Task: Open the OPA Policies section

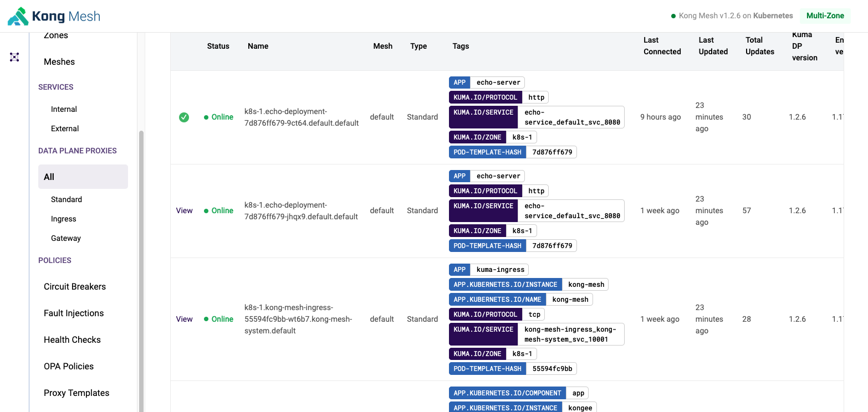Action: (x=69, y=366)
